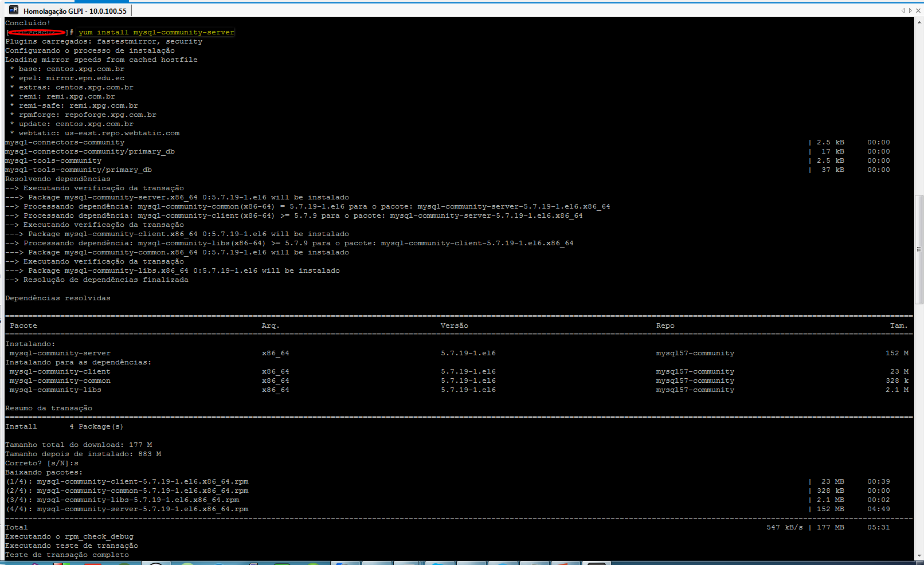Click 'Teste de transação completo' line
Viewport: 924px width, 565px height.
point(67,555)
